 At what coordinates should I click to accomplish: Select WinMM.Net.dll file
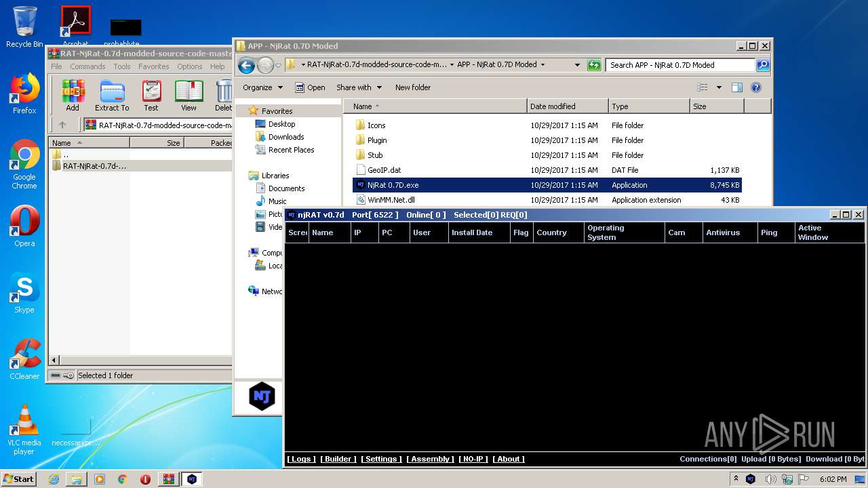[x=391, y=200]
